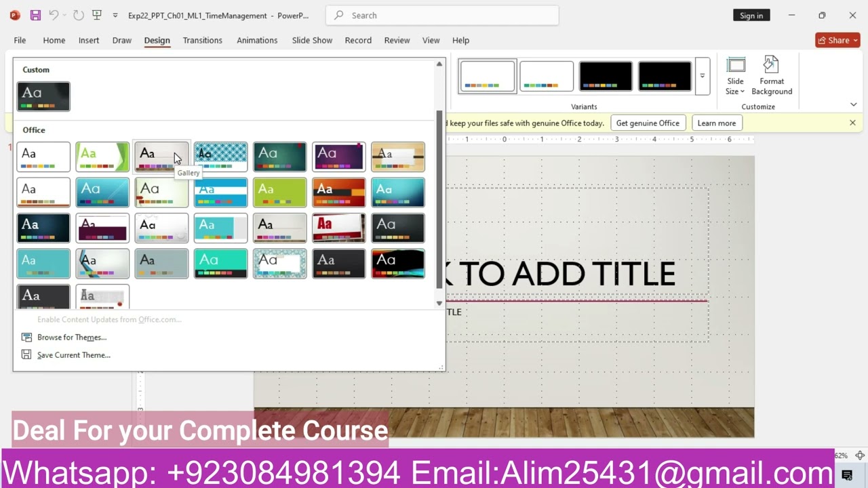Screen dimensions: 868x488
Task: Open the Review tab
Action: point(397,40)
